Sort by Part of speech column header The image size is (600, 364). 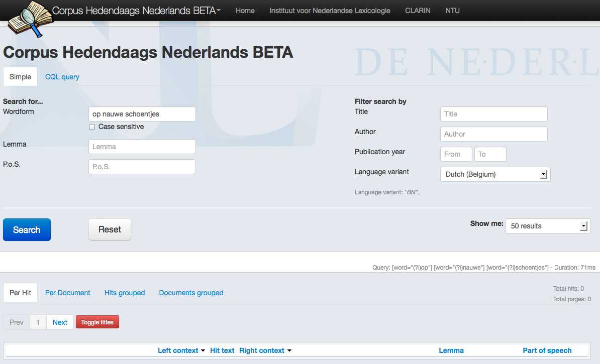click(x=547, y=350)
